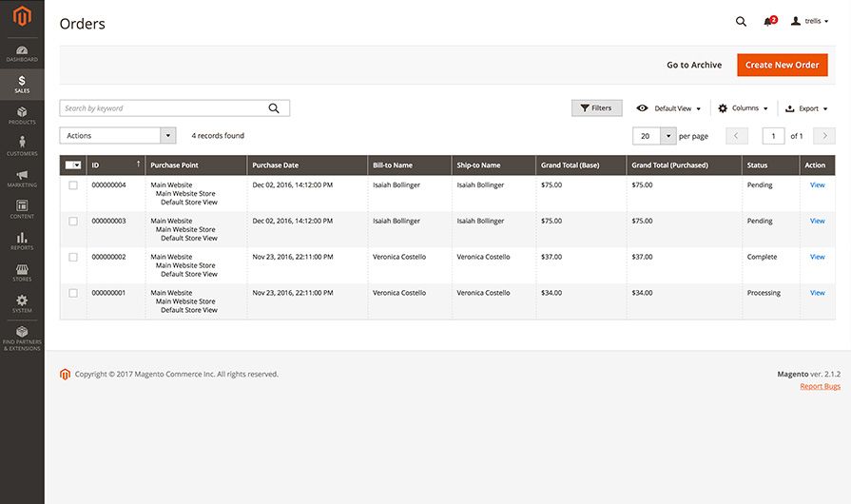851x504 pixels.
Task: Go to previous page arrow
Action: (x=737, y=136)
